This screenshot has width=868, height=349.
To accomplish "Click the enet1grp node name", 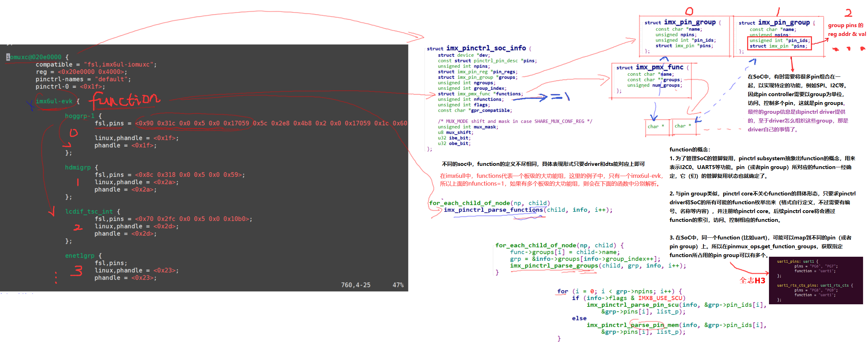I will click(80, 256).
